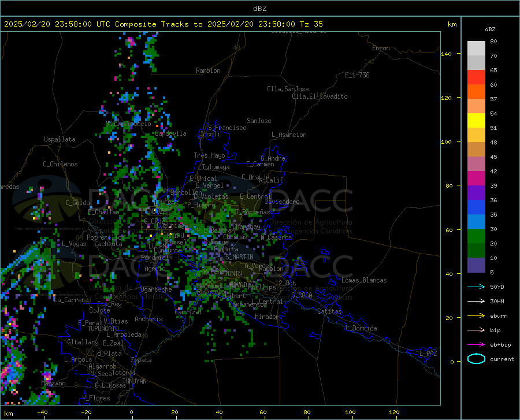
Task: Click the 'Carrizal' map label
Action: click(x=188, y=312)
